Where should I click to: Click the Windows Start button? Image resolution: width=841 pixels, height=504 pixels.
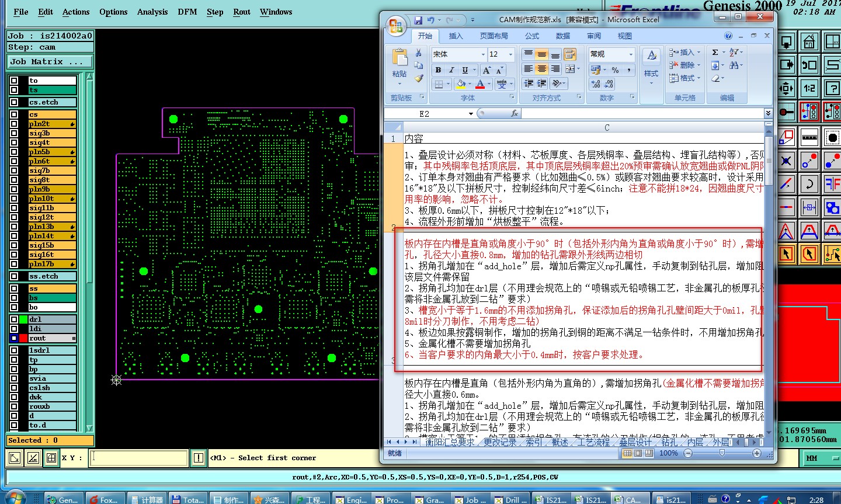point(15,498)
